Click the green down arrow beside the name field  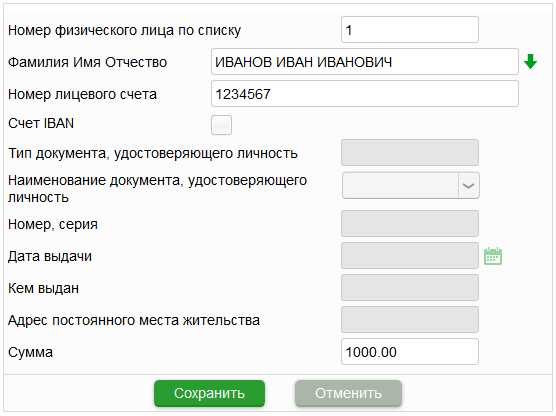(x=530, y=62)
